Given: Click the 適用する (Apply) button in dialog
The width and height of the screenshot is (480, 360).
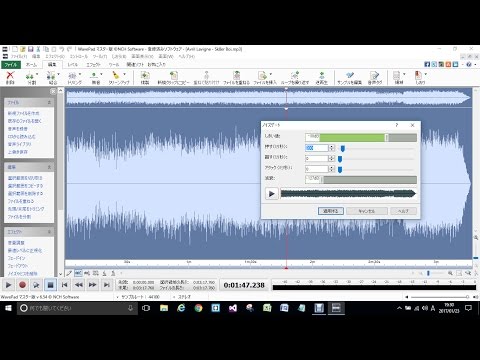Looking at the screenshot, I should click(x=331, y=211).
